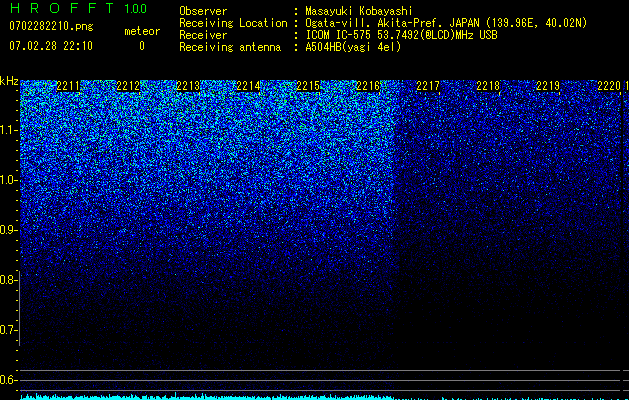
Task: Click the 2218 time marker
Action: 488,86
